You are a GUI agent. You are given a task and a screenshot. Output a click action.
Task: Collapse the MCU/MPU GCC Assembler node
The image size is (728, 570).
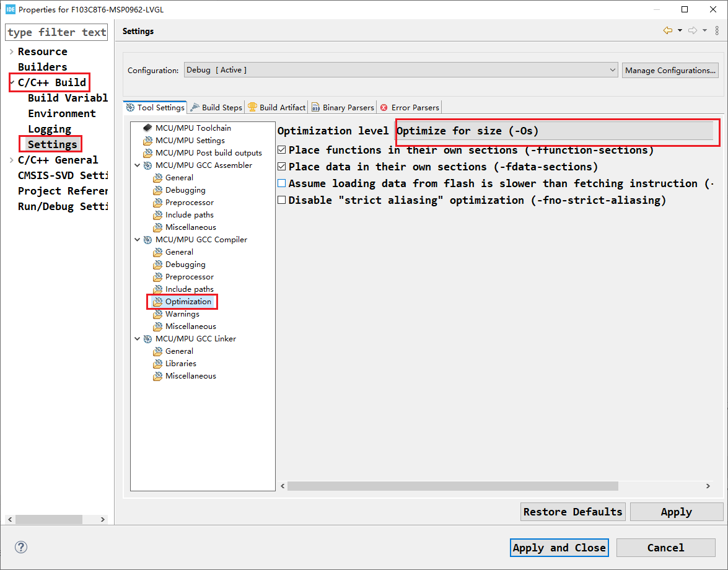[138, 165]
